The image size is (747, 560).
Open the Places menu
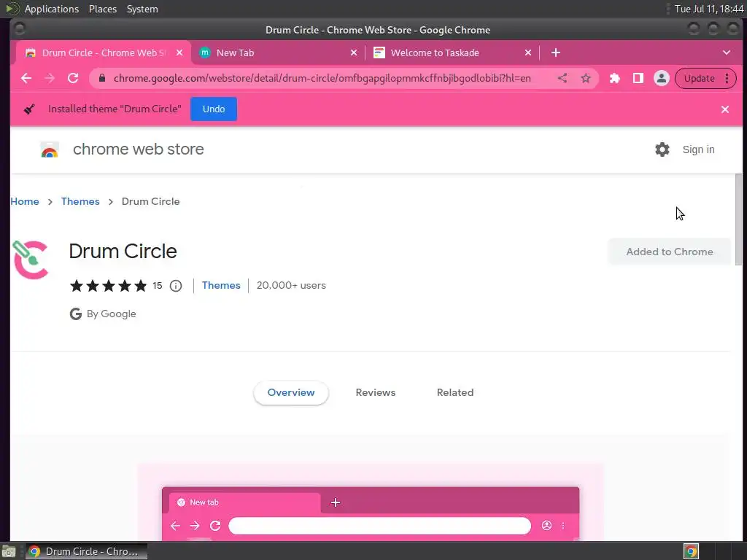pos(103,9)
